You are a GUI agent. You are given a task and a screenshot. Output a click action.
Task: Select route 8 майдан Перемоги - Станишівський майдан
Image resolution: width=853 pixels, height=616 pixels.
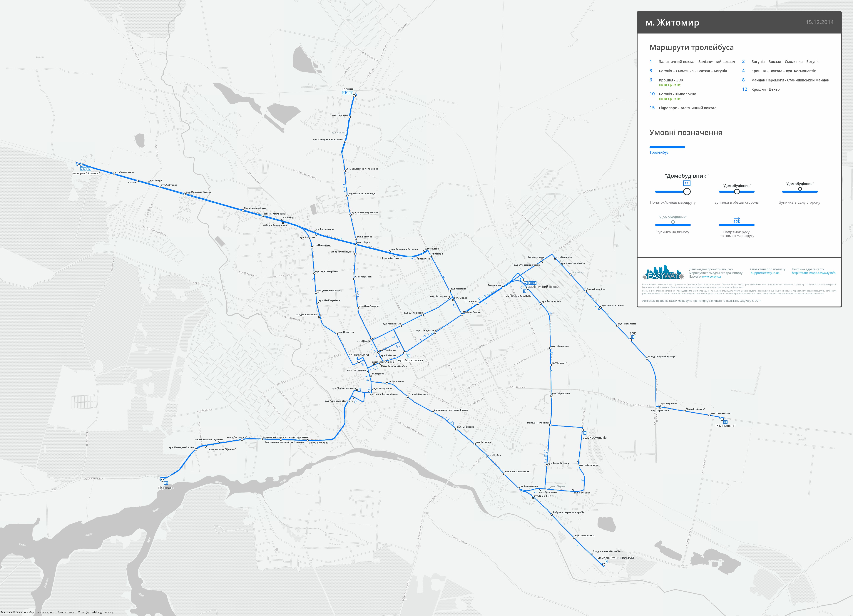coord(786,80)
